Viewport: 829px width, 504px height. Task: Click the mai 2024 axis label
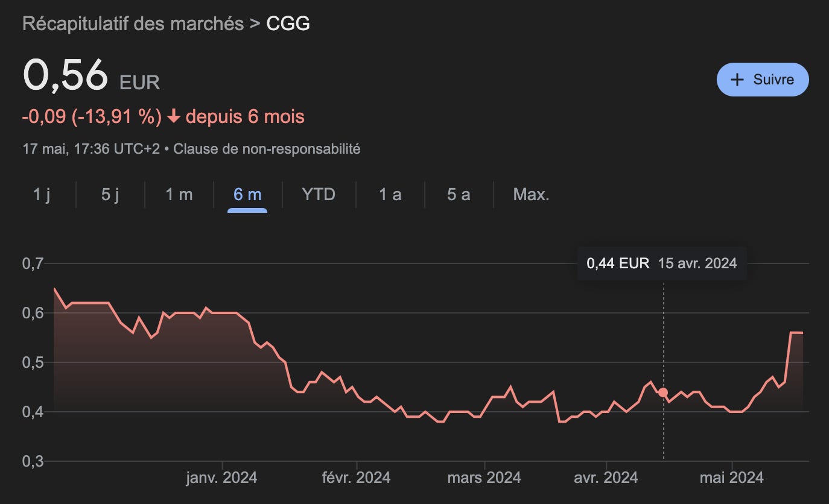pos(732,477)
